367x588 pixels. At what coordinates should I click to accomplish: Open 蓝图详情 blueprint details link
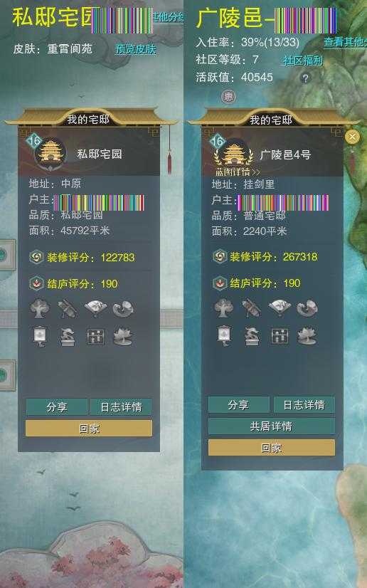tap(238, 172)
